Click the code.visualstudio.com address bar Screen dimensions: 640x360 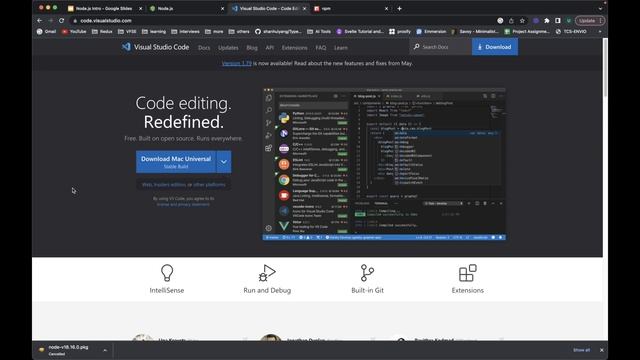point(282,21)
